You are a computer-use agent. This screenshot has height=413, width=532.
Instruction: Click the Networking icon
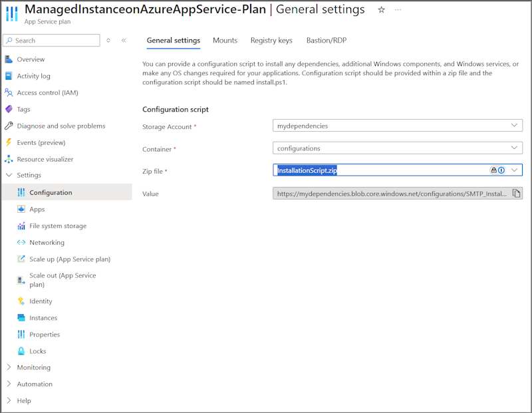coord(21,242)
